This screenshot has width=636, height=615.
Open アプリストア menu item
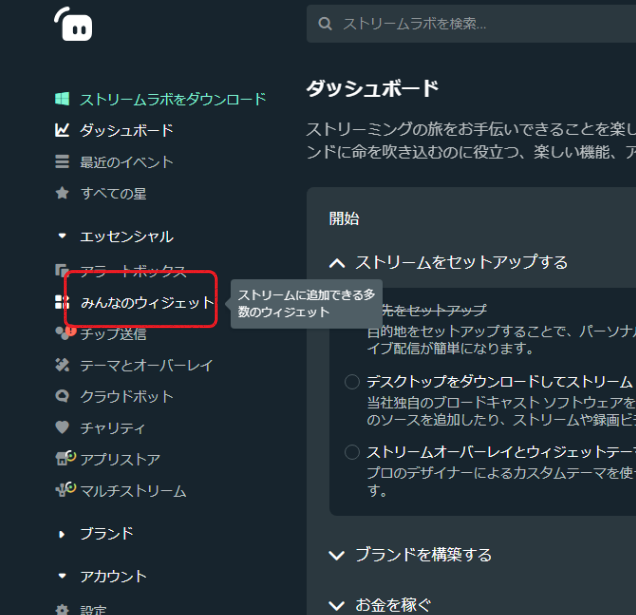120,460
